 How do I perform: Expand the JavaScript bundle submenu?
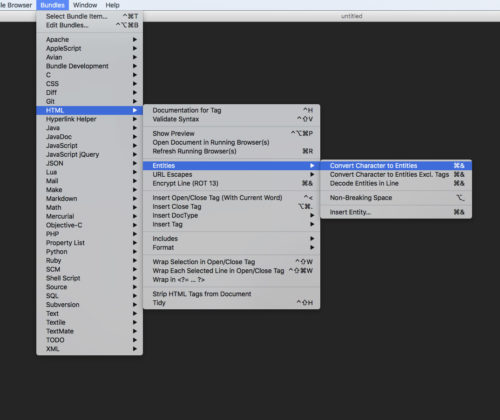pos(89,146)
